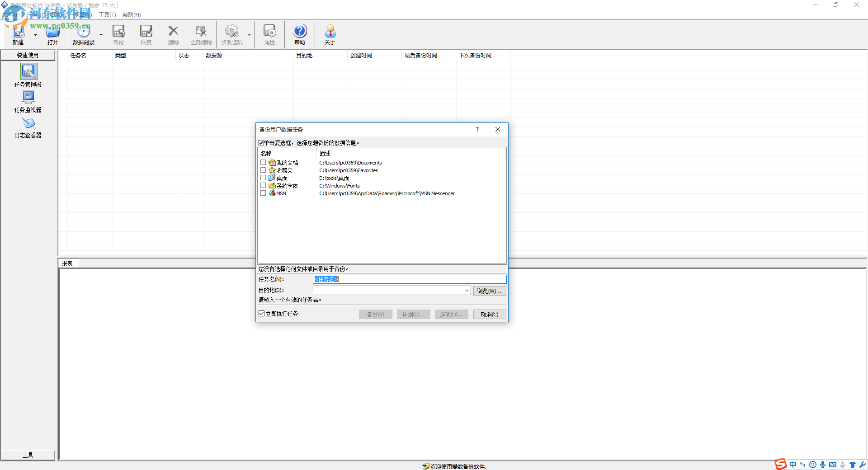Image resolution: width=868 pixels, height=470 pixels.
Task: Click the 帮助 question mark icon
Action: (x=300, y=31)
